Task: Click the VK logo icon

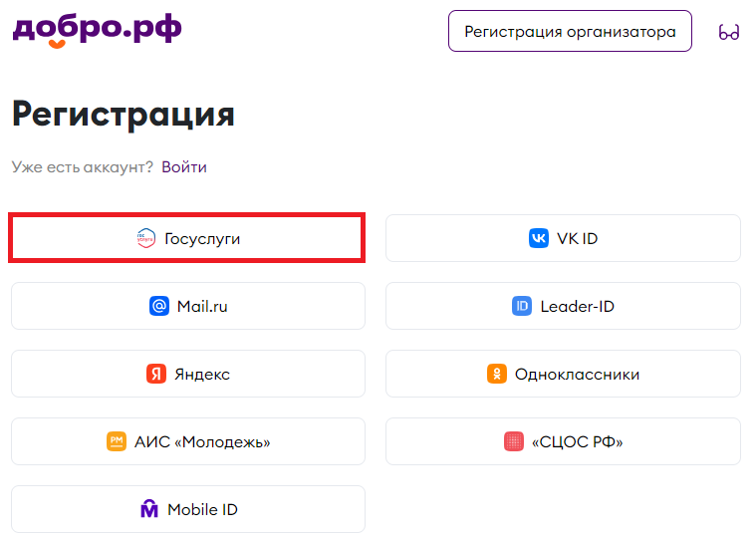Action: (x=539, y=238)
